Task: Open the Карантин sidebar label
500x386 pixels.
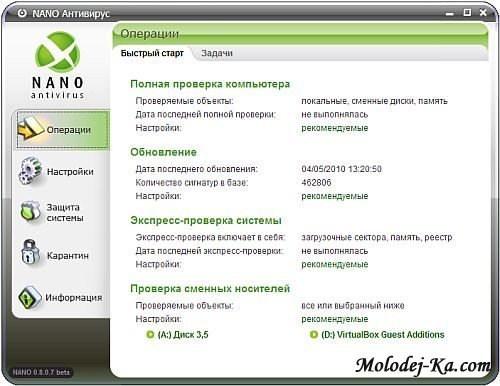Action: tap(68, 256)
